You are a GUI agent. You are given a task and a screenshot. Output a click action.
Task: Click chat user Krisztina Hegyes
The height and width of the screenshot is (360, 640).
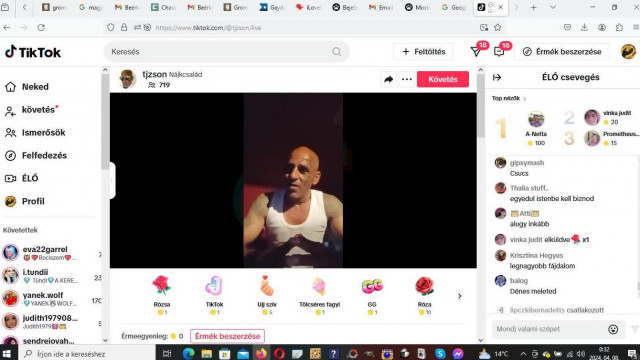click(x=536, y=256)
